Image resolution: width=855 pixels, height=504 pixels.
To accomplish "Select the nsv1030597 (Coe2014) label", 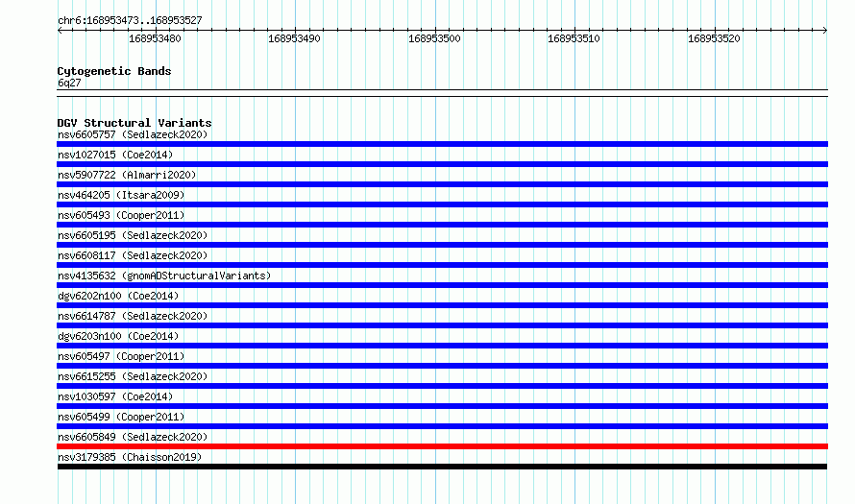I will click(x=115, y=396).
